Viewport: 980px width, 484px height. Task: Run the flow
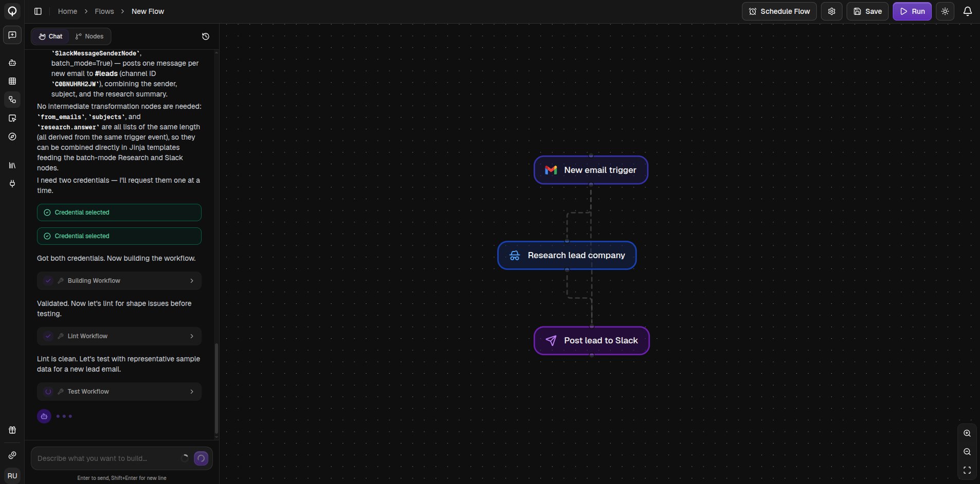coord(912,11)
